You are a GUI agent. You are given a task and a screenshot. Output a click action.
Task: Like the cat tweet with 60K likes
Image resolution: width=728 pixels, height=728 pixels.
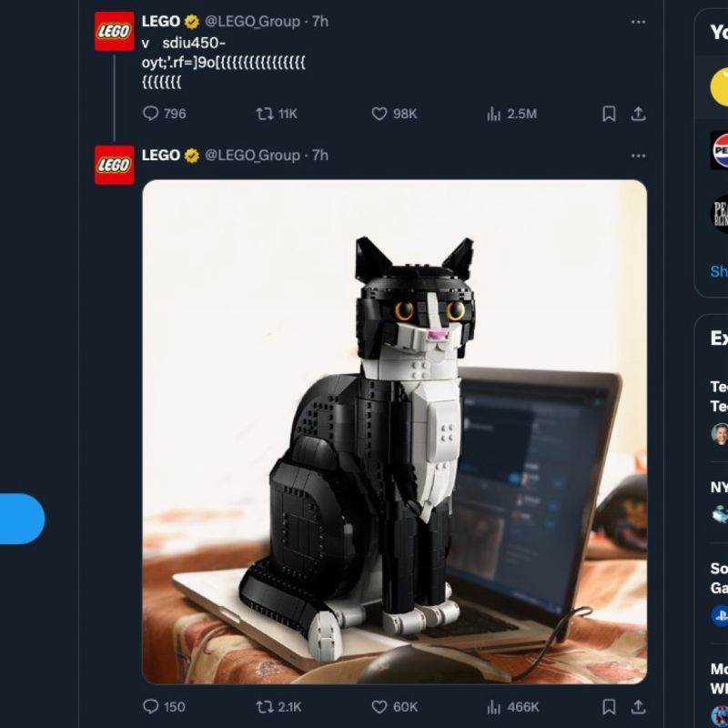(379, 707)
